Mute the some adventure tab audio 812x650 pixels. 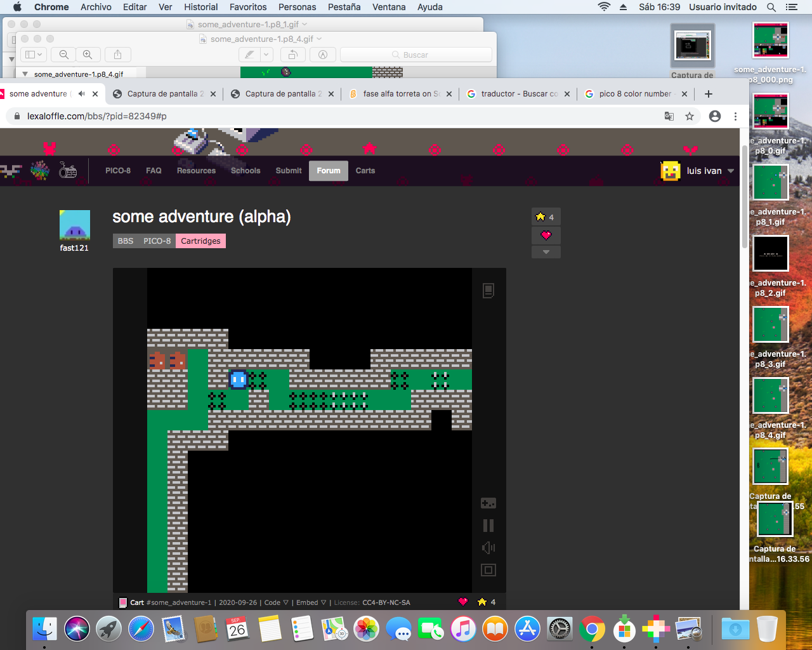(x=81, y=94)
